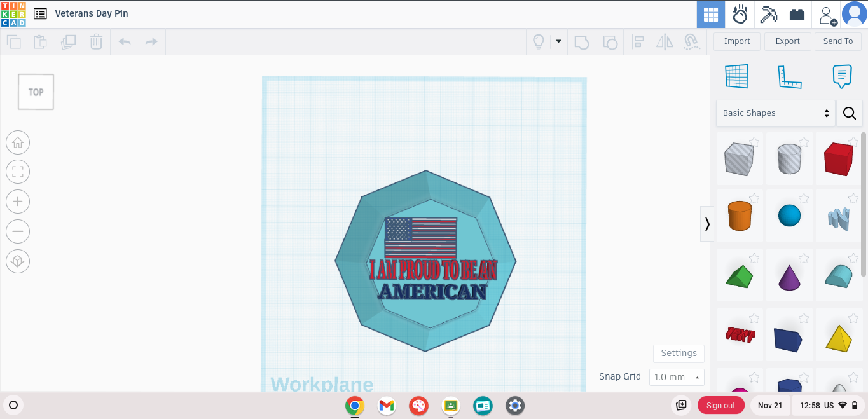Click the Mirror tool icon
Screen dimensions: 868x419
(665, 42)
